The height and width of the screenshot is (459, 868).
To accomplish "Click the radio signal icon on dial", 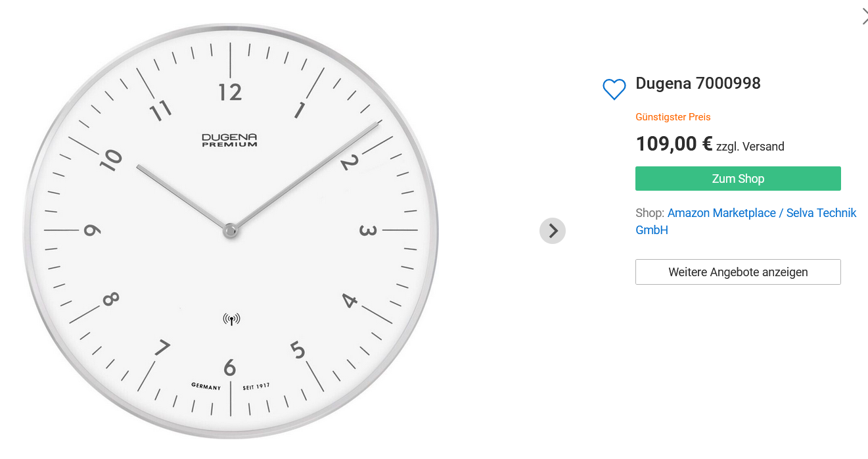I will (x=231, y=320).
